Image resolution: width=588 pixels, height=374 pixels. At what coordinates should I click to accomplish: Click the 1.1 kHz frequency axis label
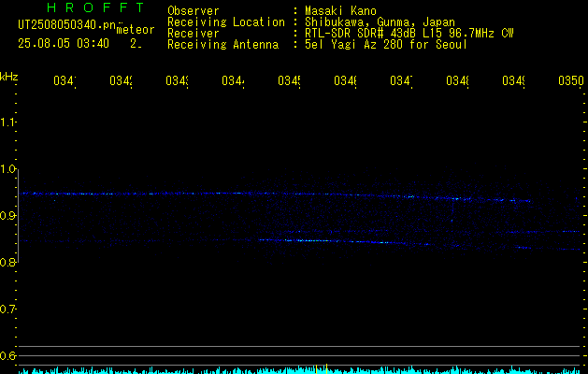[x=7, y=122]
